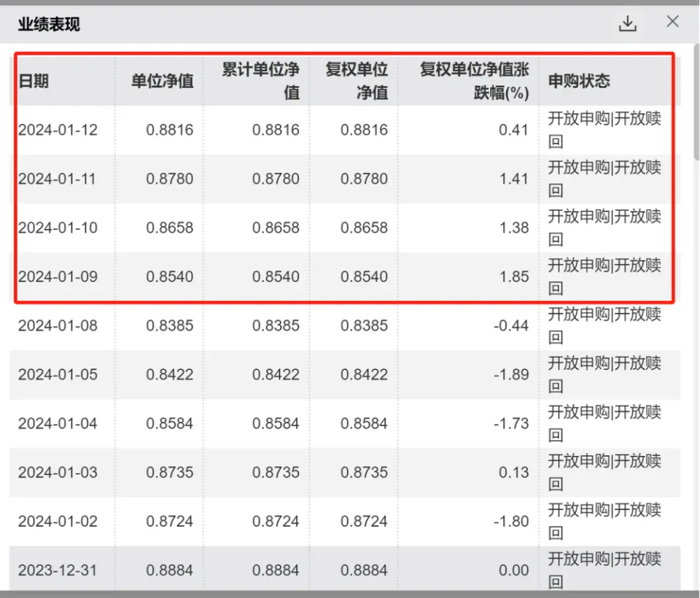Viewport: 700px width, 598px height.
Task: Click the download icon in the header
Action: coord(627,23)
